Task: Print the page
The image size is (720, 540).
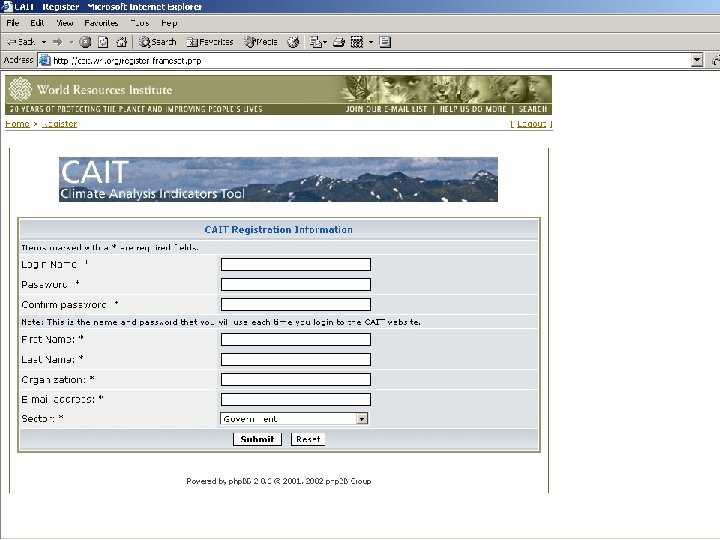Action: pyautogui.click(x=339, y=42)
